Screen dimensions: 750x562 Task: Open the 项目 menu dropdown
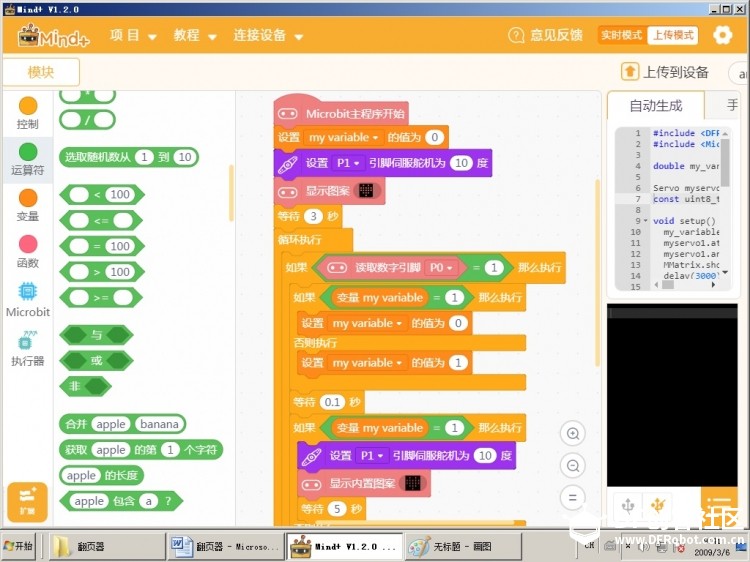click(x=133, y=35)
